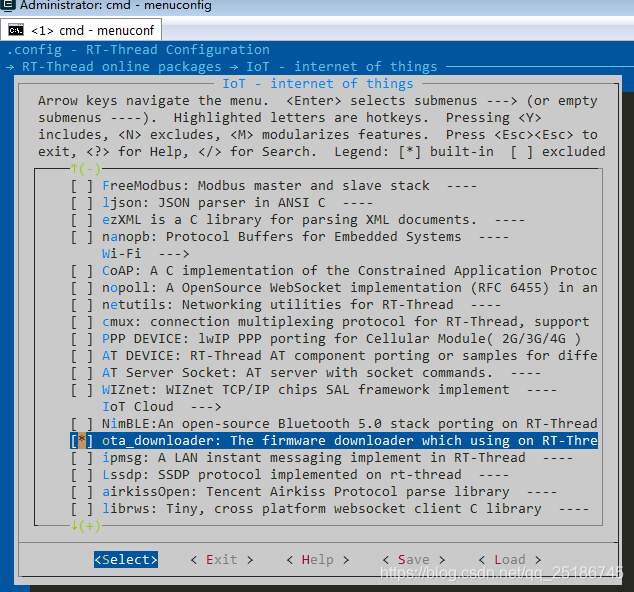Toggle the librws checkbox brackets
Image resolution: width=634 pixels, height=592 pixels.
(x=82, y=509)
